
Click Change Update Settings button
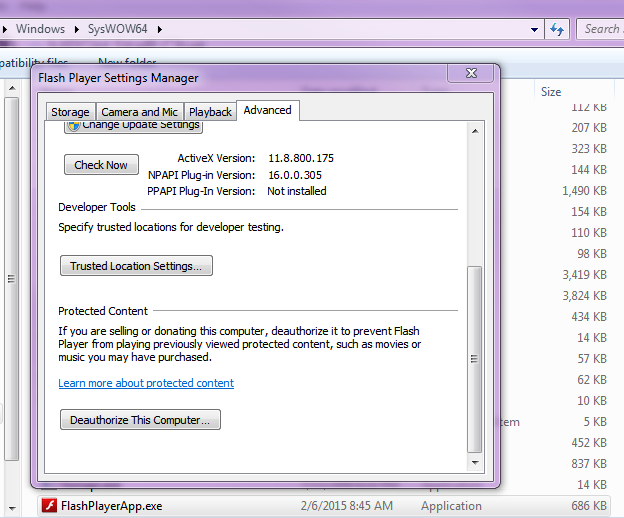pyautogui.click(x=133, y=127)
